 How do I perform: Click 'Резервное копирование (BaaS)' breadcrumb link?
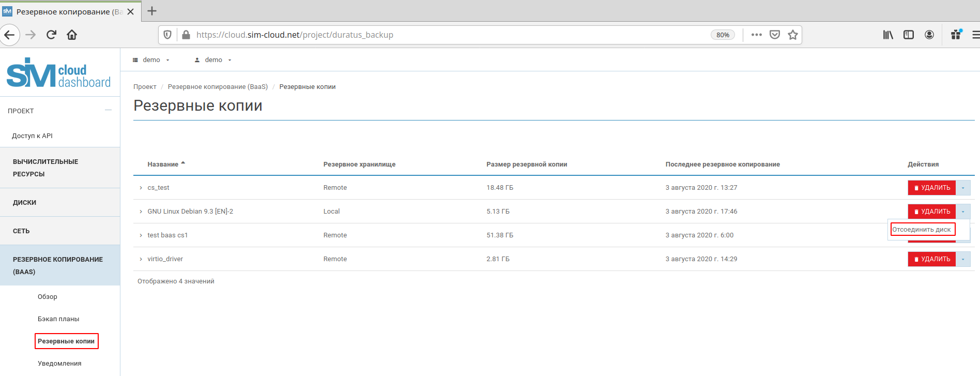(x=218, y=87)
